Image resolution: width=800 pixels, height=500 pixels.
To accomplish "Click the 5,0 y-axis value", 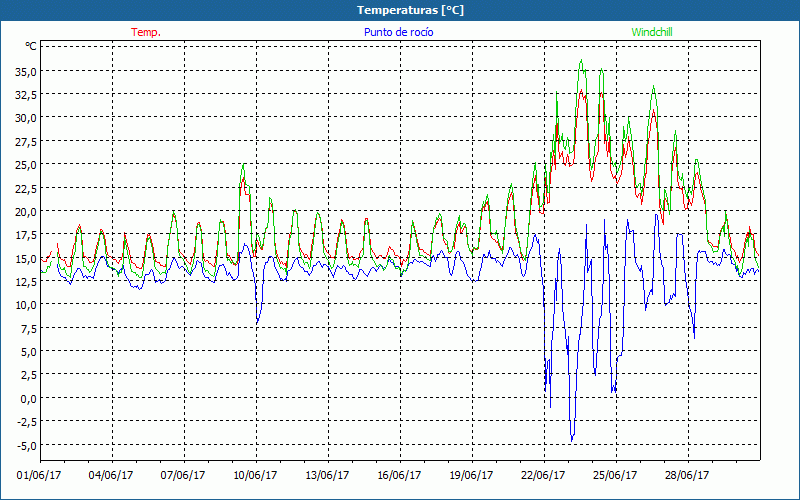I will pyautogui.click(x=28, y=352).
